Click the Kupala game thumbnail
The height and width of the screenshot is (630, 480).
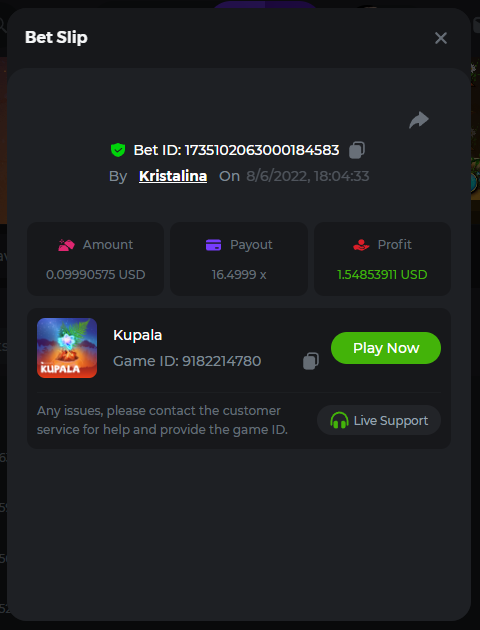click(x=67, y=348)
